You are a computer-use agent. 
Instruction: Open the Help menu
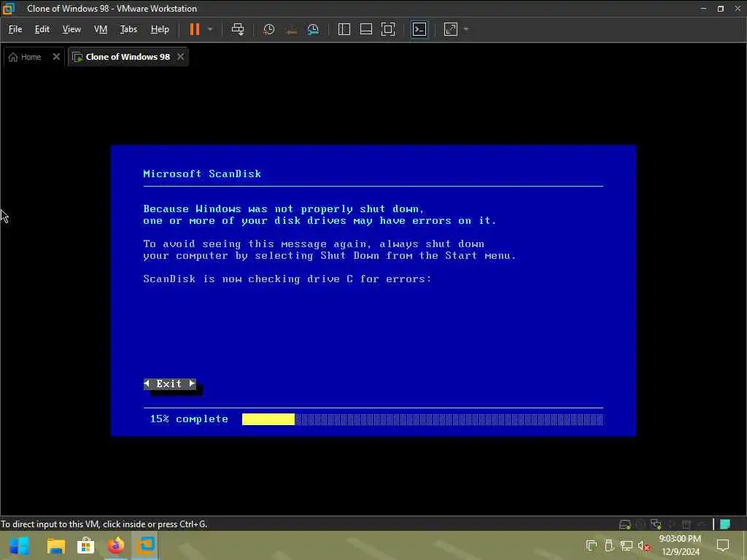click(x=160, y=29)
